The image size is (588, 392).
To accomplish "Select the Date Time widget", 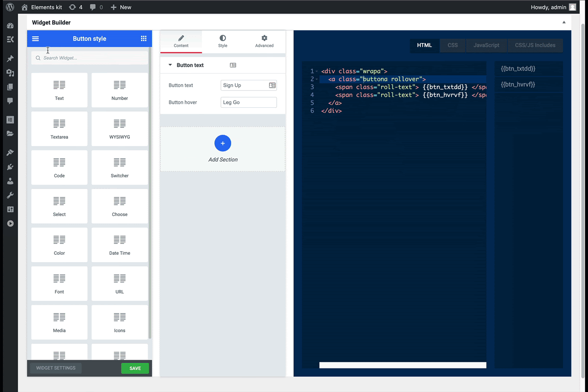I will click(119, 245).
